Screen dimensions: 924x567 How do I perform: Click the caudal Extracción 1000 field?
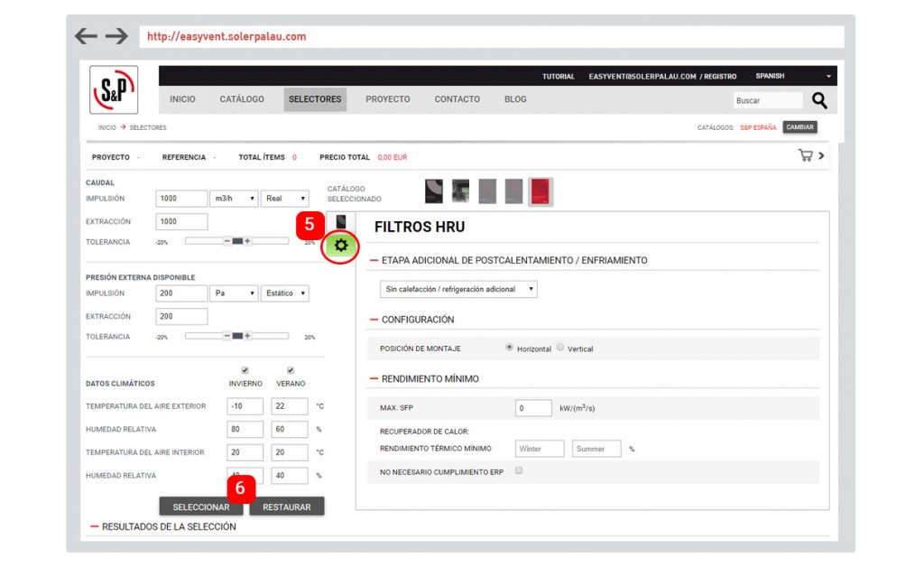(x=181, y=221)
